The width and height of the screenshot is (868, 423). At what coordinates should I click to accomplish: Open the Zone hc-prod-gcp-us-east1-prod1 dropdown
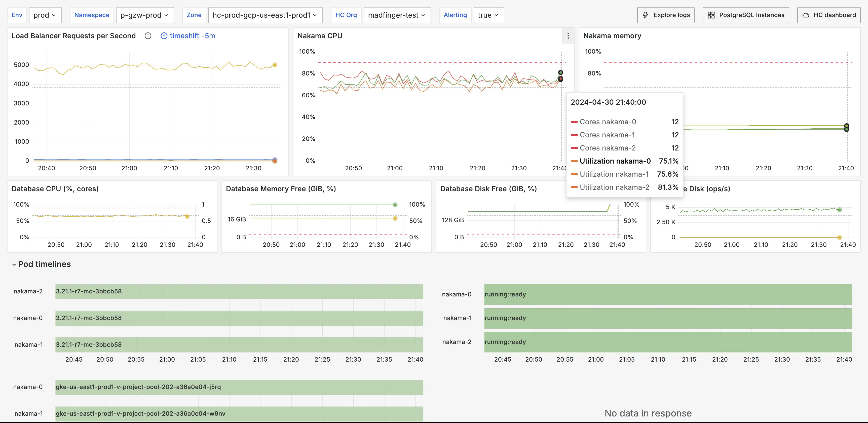point(265,15)
